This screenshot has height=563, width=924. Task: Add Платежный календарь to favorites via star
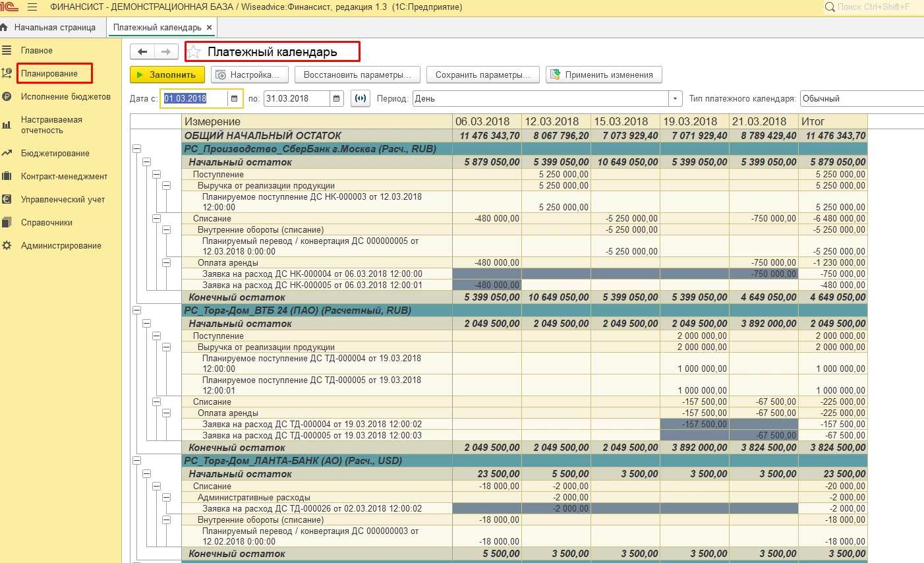click(x=194, y=52)
